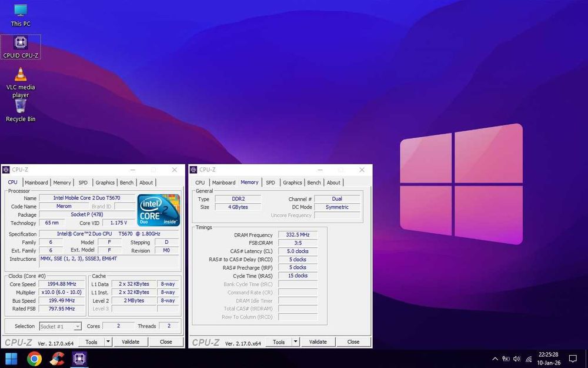This screenshot has width=588, height=368.
Task: Open the Recycle Bin icon
Action: pos(21,110)
